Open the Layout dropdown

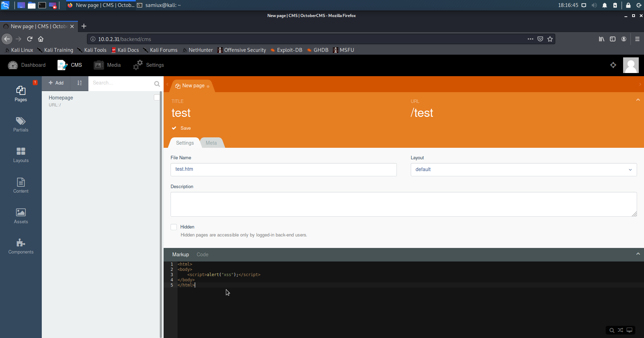coord(524,169)
